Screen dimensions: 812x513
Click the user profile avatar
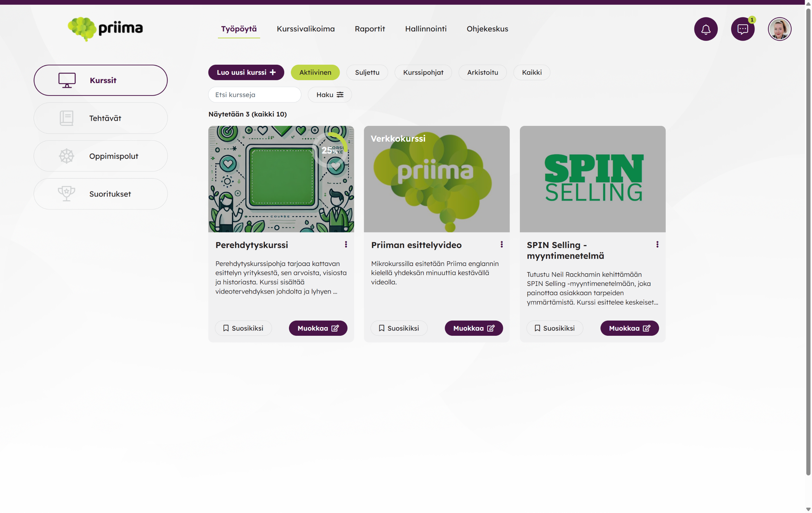[779, 29]
